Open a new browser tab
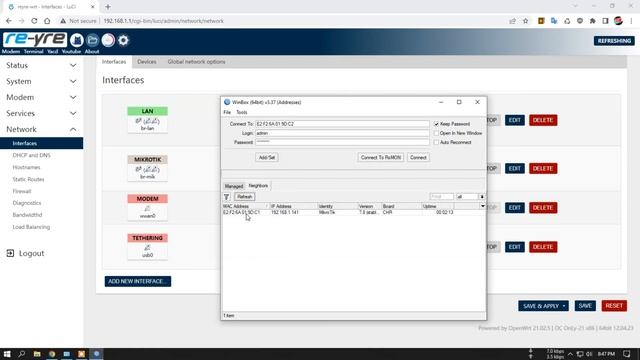Viewport: 640px width, 360px height. point(108,7)
